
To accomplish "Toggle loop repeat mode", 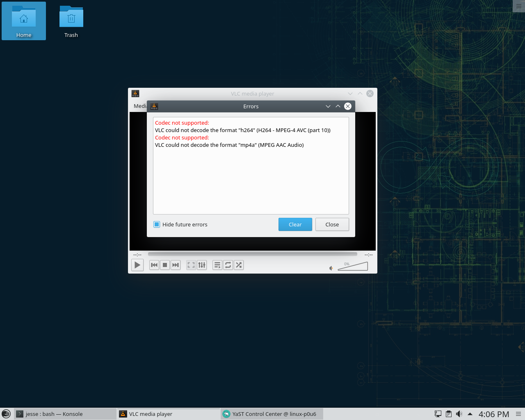I will point(228,265).
